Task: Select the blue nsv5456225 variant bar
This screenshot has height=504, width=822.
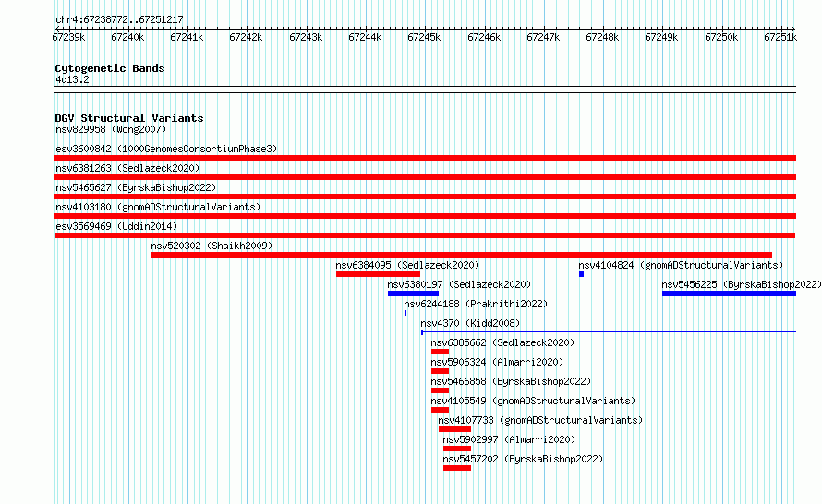Action: coord(730,294)
